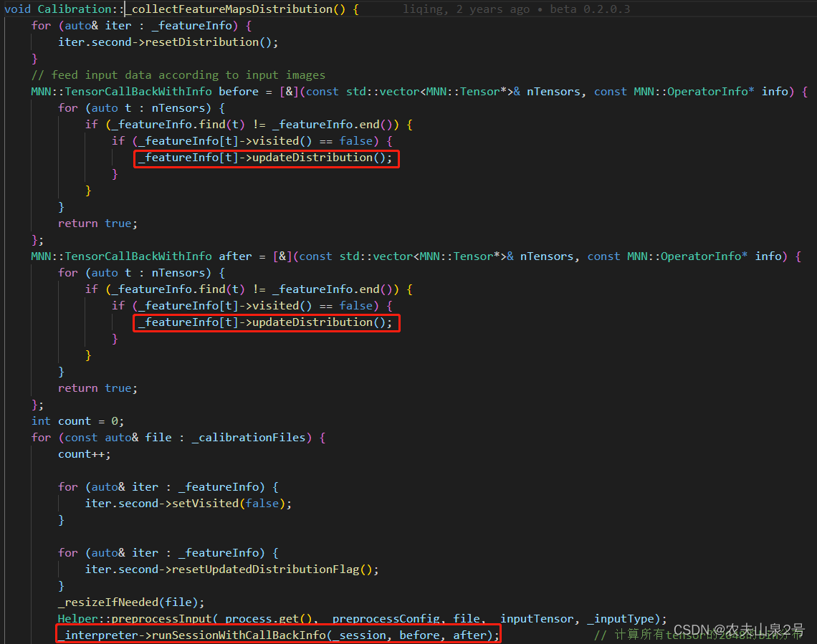This screenshot has width=817, height=644.
Task: Click the 'count++;' statement
Action: click(x=84, y=454)
